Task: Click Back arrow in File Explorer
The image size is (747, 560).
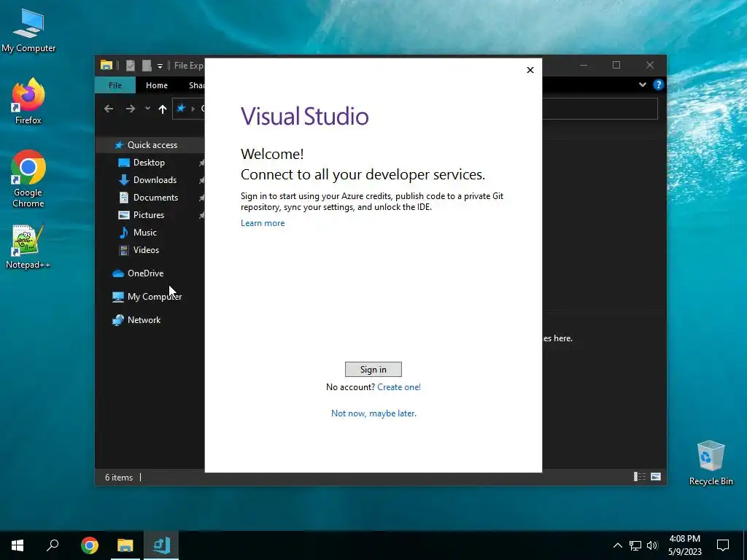Action: pos(109,109)
